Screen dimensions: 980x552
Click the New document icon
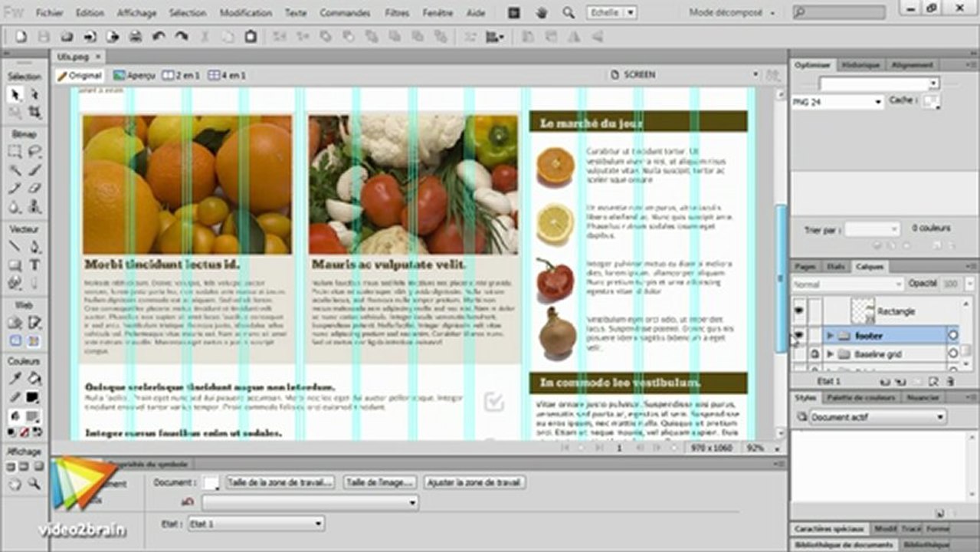[x=21, y=36]
